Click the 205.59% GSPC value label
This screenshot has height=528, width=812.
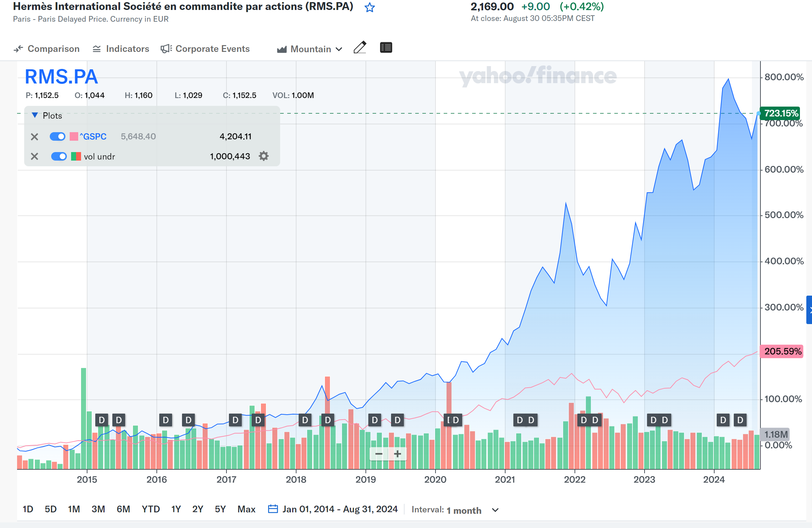pos(781,351)
